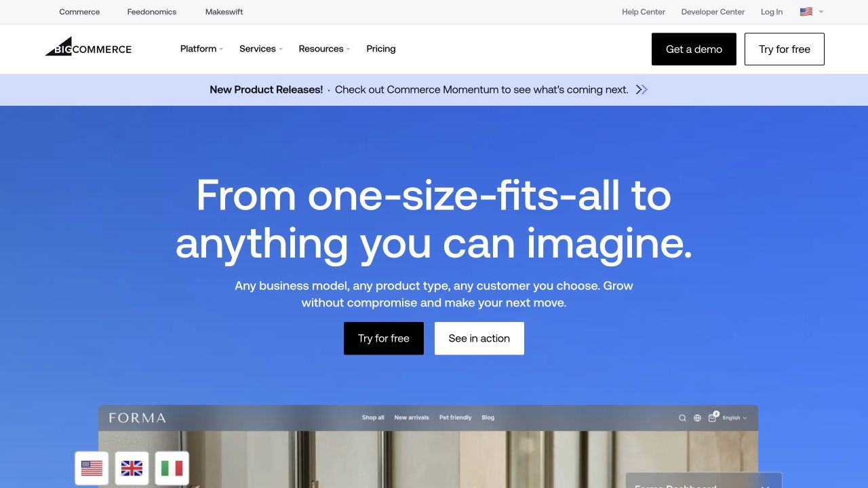Screen dimensions: 868x488
Task: Go to the Pricing page
Action: pos(381,49)
